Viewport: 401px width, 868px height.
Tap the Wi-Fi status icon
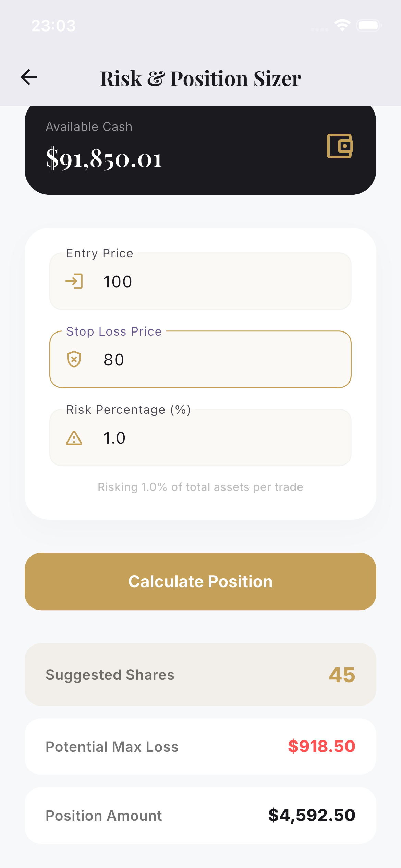[x=342, y=25]
